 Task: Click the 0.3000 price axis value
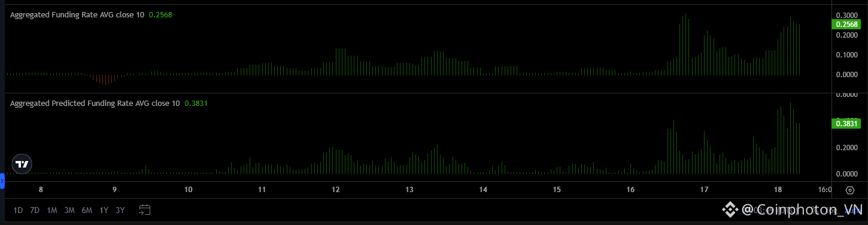tap(847, 15)
